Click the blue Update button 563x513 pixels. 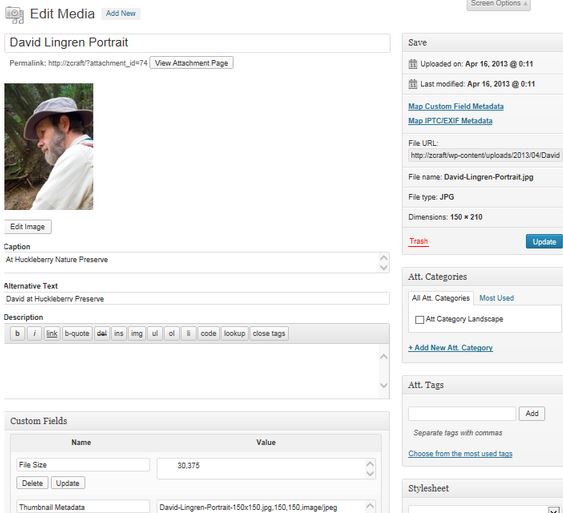[x=544, y=242]
